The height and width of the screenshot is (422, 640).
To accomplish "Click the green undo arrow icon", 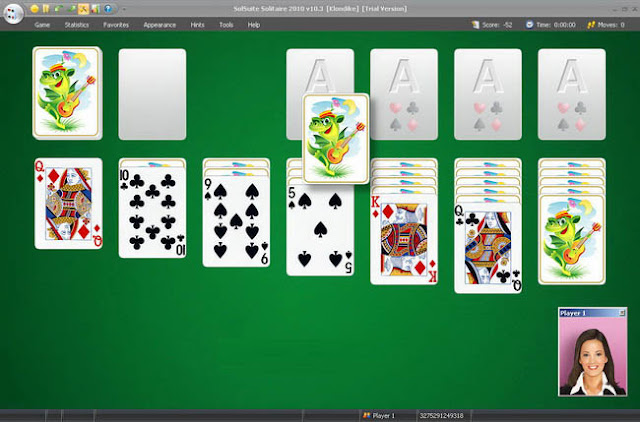I will pyautogui.click(x=58, y=9).
